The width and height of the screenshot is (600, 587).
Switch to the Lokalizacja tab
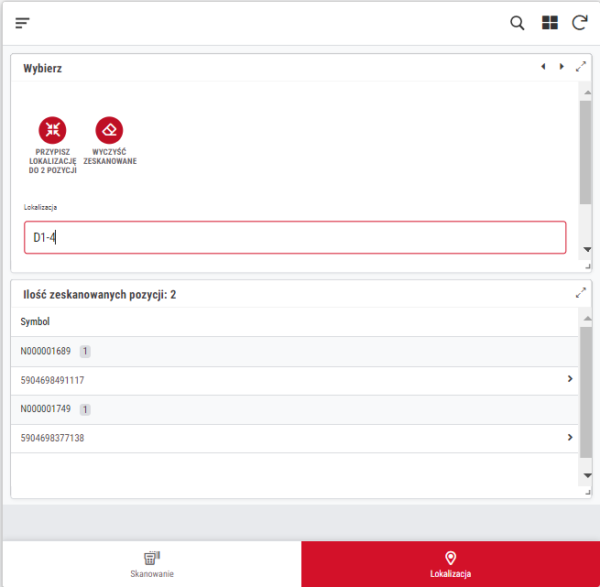[450, 564]
